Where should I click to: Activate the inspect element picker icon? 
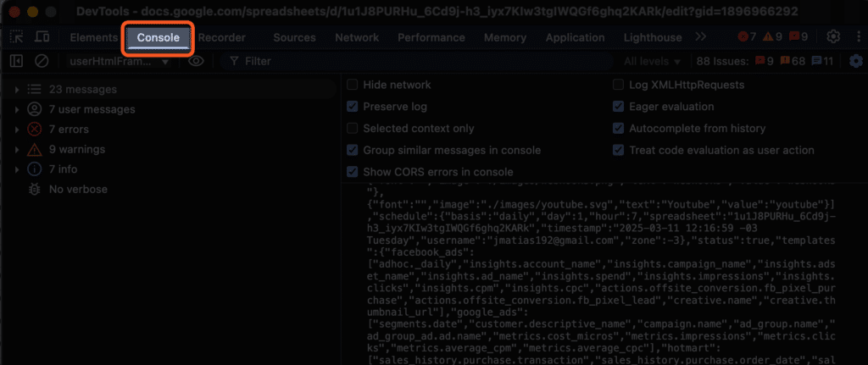[x=16, y=37]
